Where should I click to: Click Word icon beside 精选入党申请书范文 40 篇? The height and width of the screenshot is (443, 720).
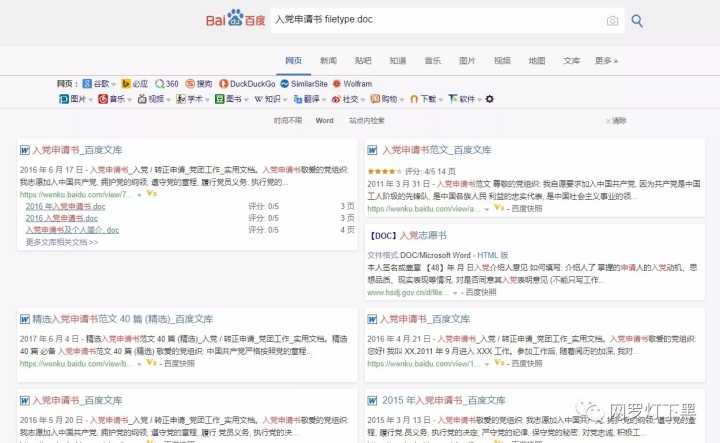[25, 319]
